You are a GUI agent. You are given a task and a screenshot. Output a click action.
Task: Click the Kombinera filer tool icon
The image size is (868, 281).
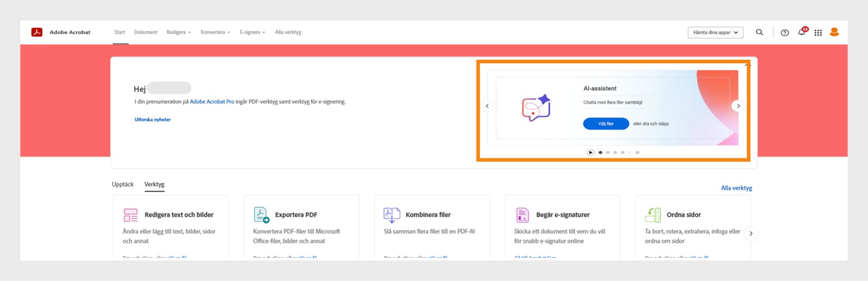click(392, 214)
